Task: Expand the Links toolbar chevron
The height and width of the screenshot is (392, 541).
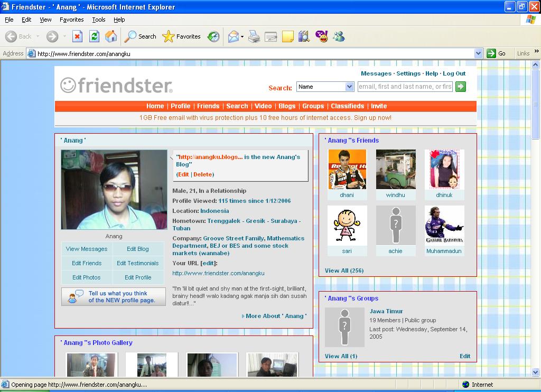Action: click(537, 51)
